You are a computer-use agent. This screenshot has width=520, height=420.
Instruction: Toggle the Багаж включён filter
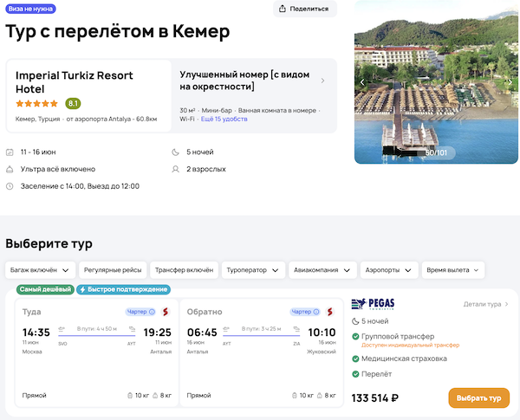[x=37, y=270]
